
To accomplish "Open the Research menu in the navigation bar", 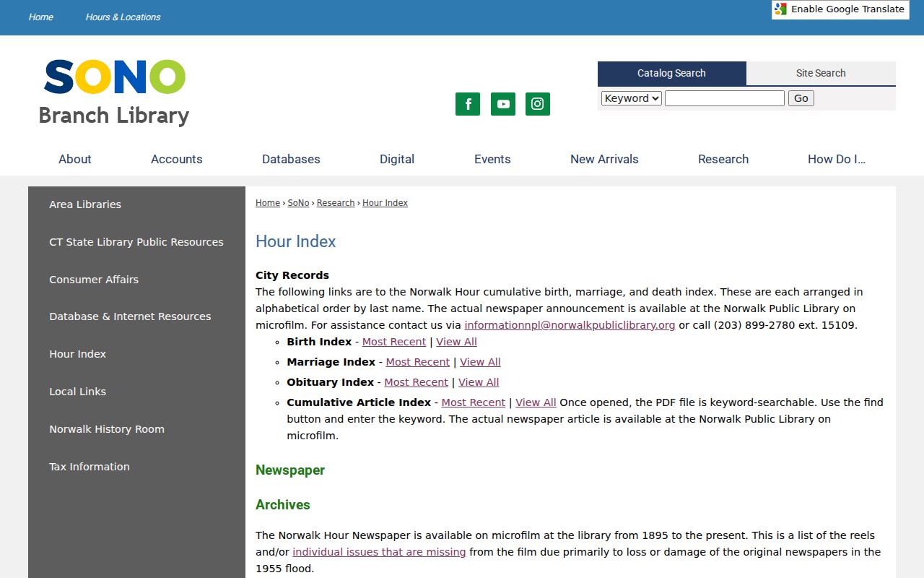I will click(x=723, y=159).
